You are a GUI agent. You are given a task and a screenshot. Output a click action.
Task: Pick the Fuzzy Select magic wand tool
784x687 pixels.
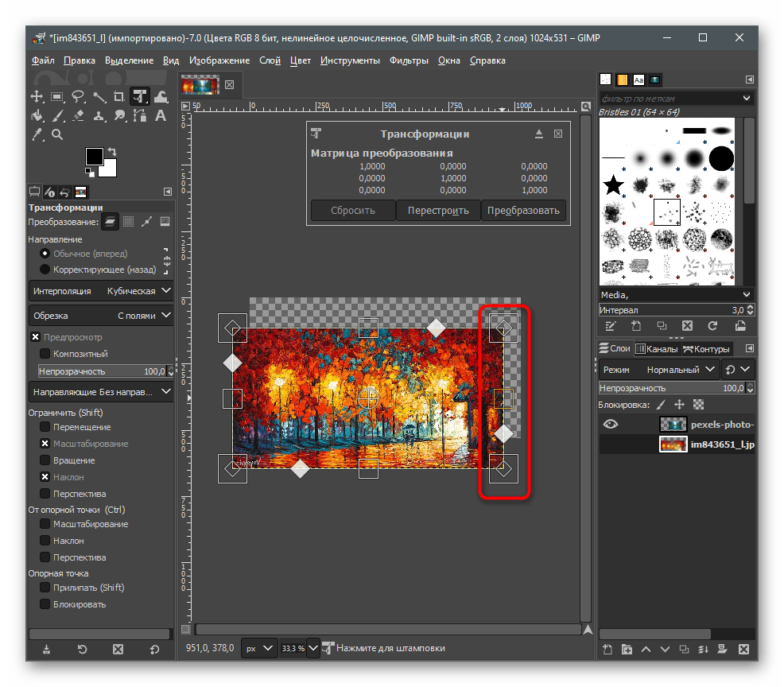point(99,97)
